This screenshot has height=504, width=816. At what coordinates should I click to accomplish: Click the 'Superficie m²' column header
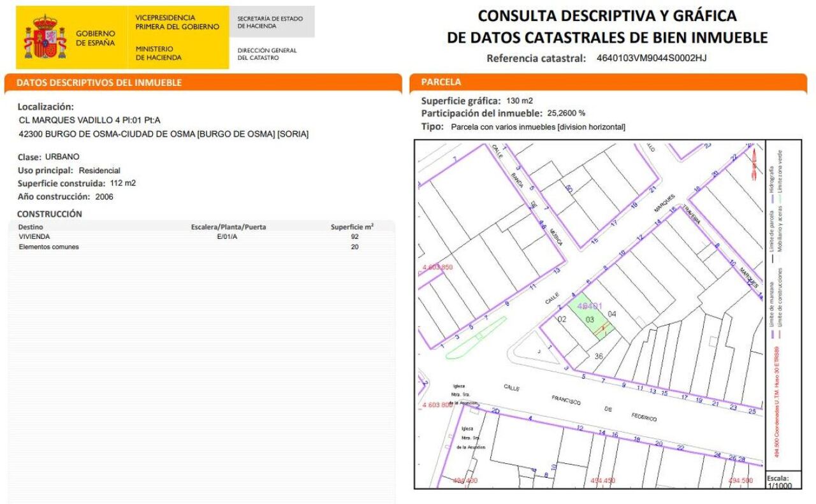[x=352, y=227]
